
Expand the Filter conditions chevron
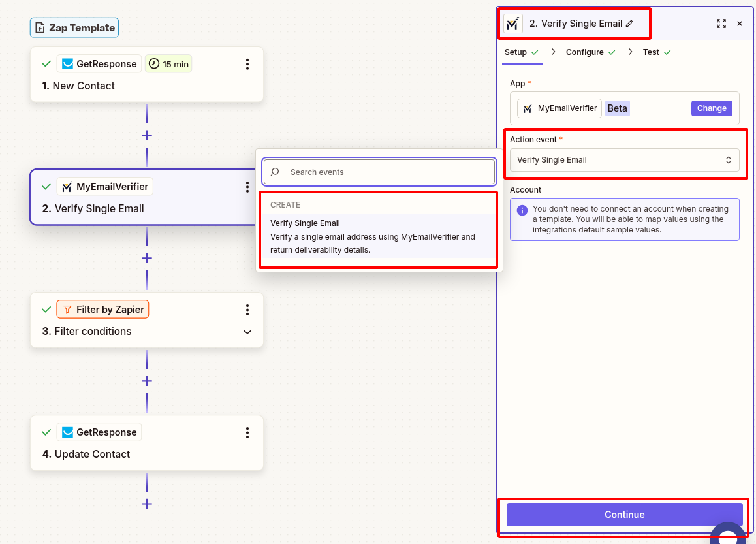pyautogui.click(x=247, y=332)
